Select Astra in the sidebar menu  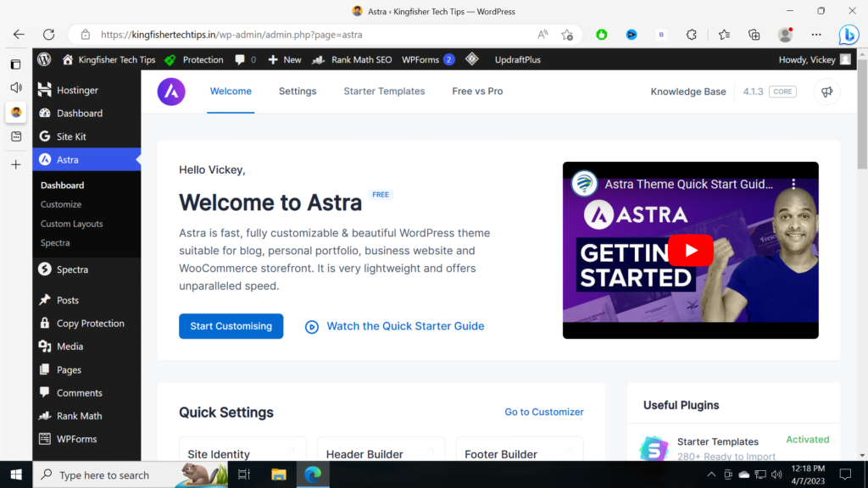pos(86,159)
